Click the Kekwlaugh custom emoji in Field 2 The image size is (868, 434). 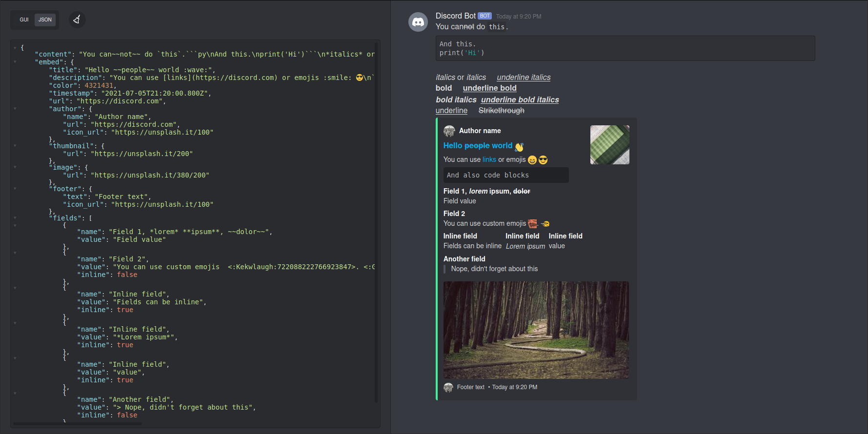532,224
